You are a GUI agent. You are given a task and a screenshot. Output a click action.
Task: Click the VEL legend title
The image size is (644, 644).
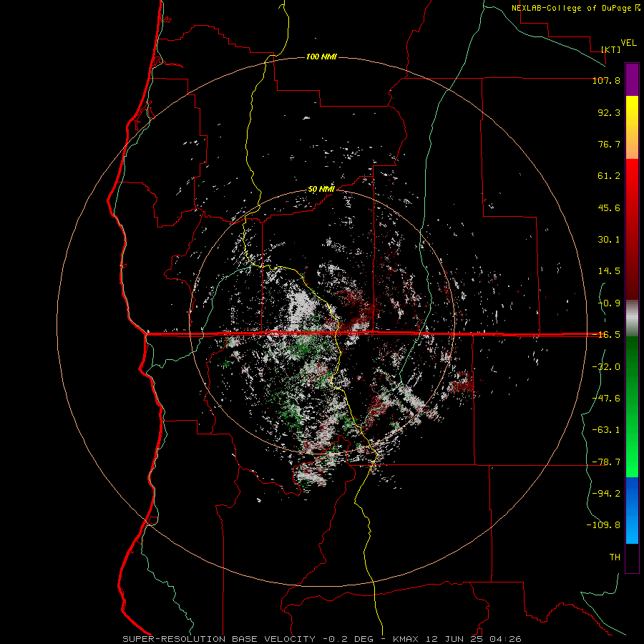[x=628, y=43]
